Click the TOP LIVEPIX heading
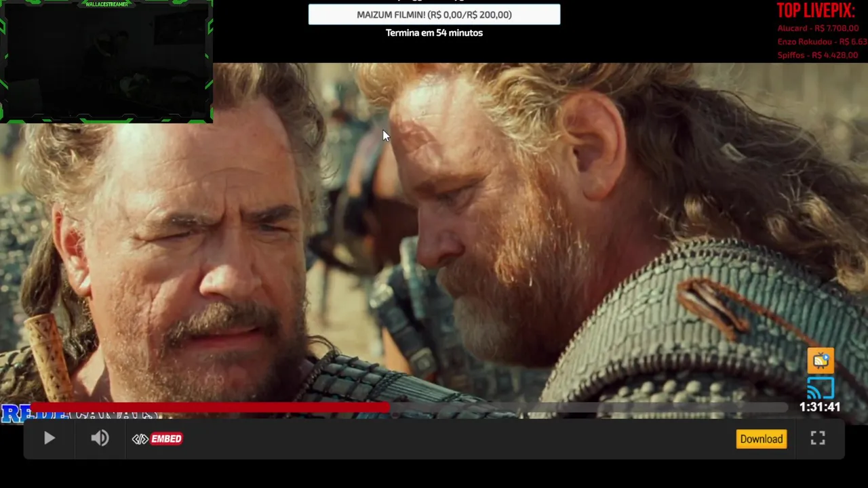 [816, 11]
